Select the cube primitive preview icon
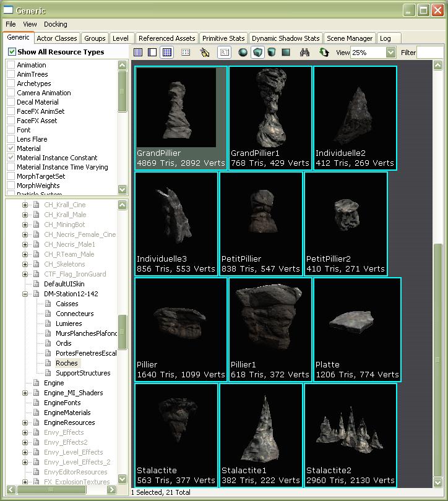Viewport: 448px width, 501px height. pyautogui.click(x=257, y=53)
